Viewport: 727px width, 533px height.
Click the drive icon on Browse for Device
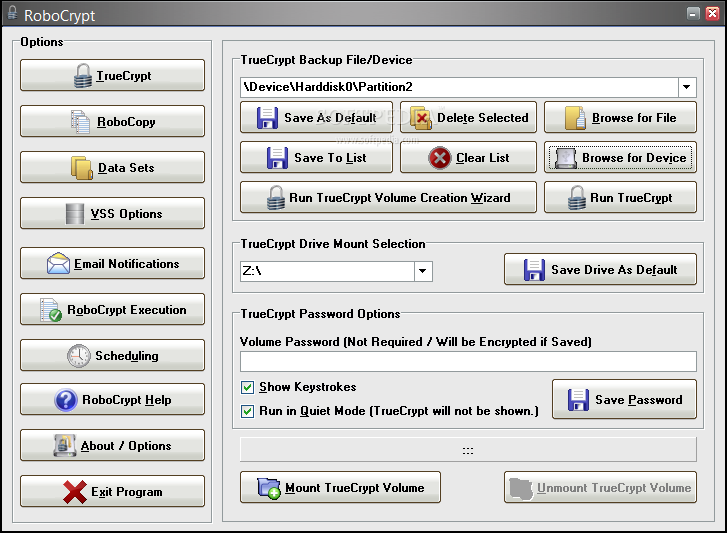[x=566, y=158]
